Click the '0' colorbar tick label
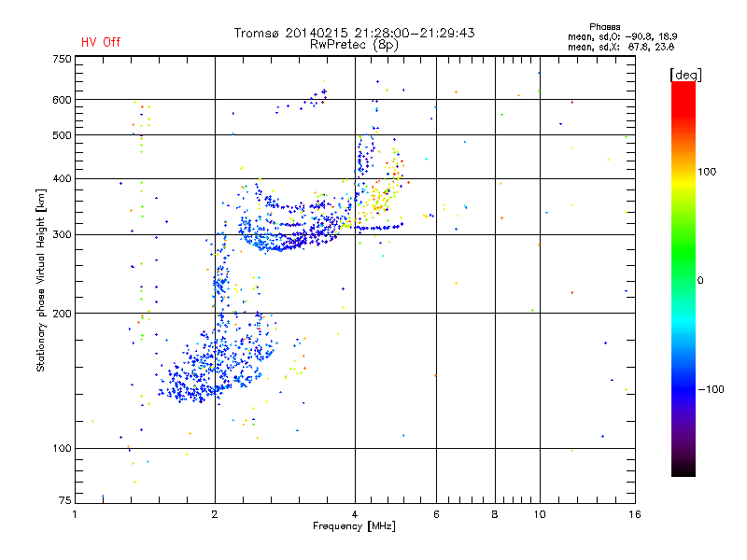The width and height of the screenshot is (747, 560). [700, 281]
